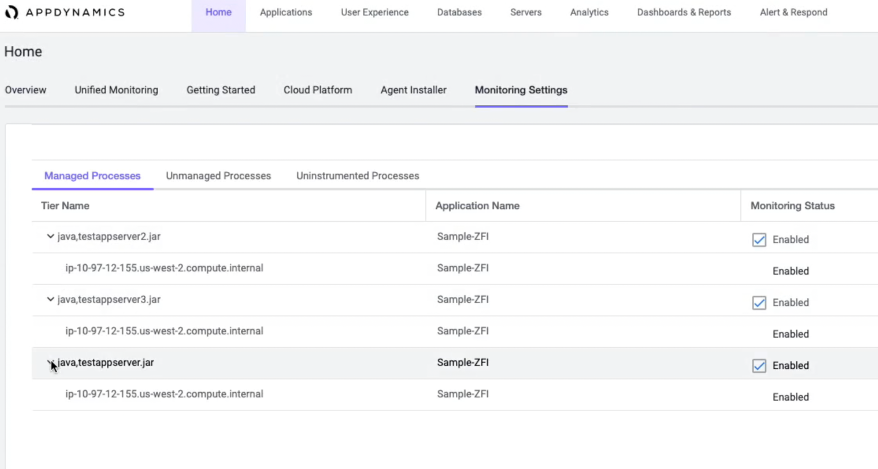Switch to Unmanaged Processes tab
This screenshot has width=878, height=469.
click(218, 176)
